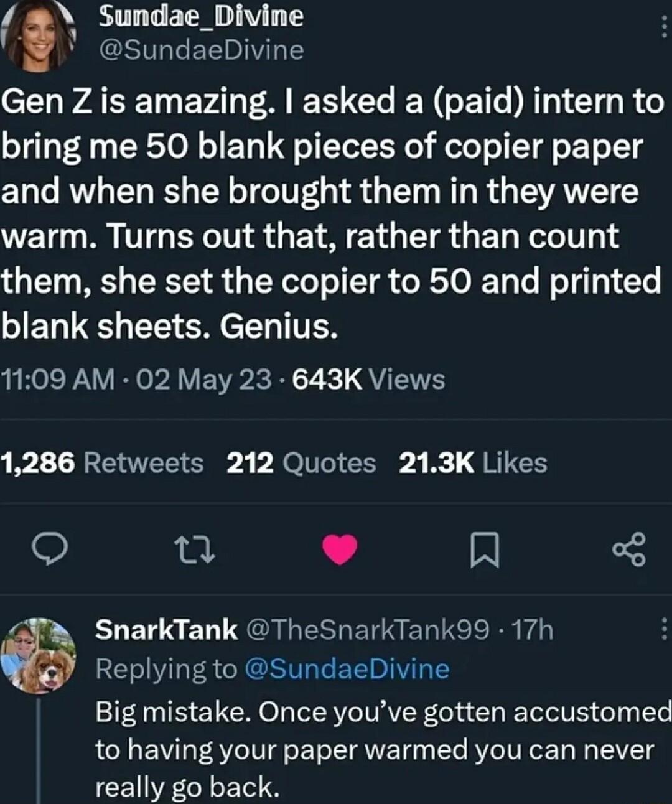Click the 11:09 AM 02 May 23 timestamp
This screenshot has width=672, height=804.
(x=136, y=379)
